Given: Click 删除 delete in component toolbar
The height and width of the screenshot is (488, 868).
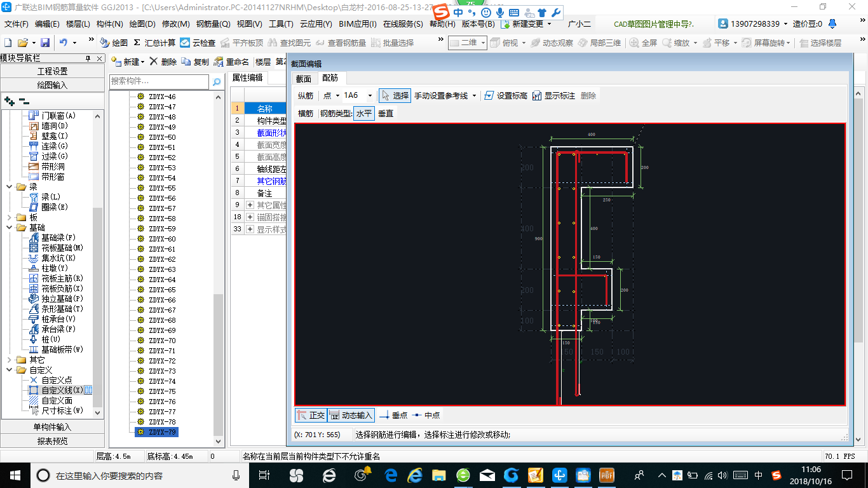Looking at the screenshot, I should (163, 62).
